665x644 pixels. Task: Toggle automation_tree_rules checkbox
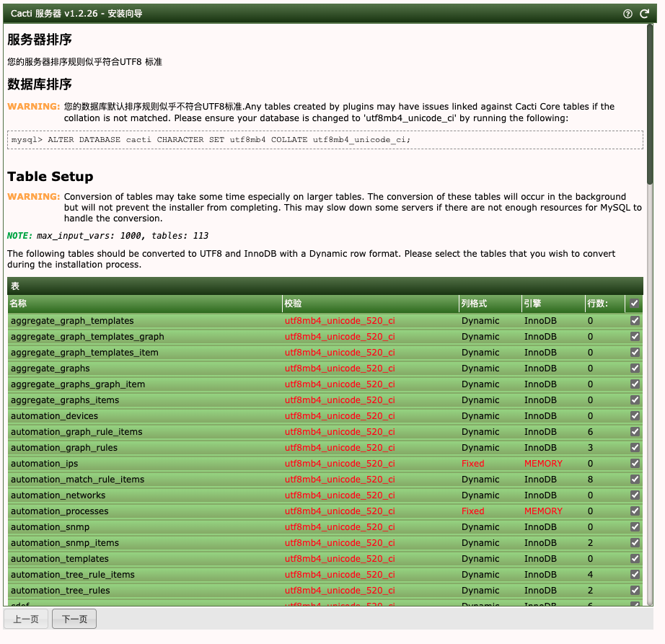635,590
